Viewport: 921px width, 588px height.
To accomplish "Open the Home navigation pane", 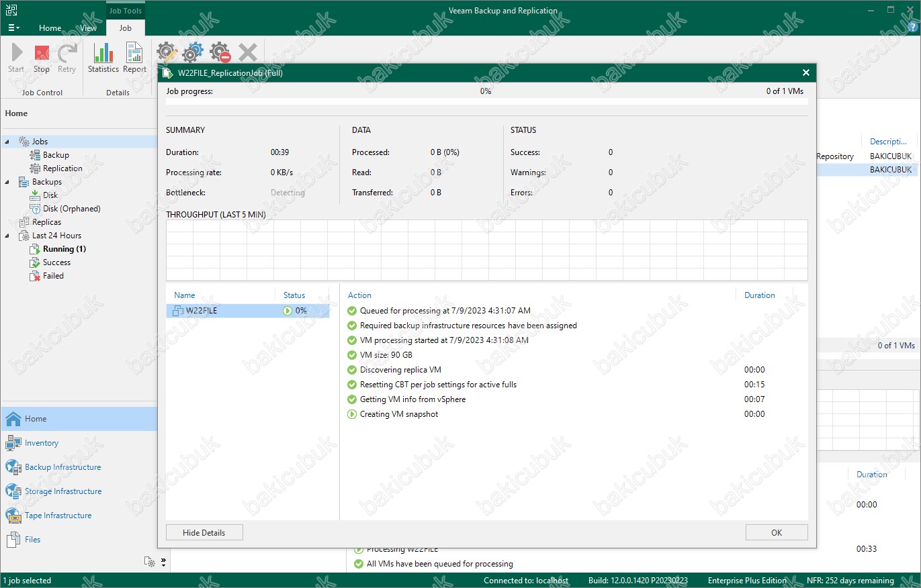I will [x=79, y=419].
